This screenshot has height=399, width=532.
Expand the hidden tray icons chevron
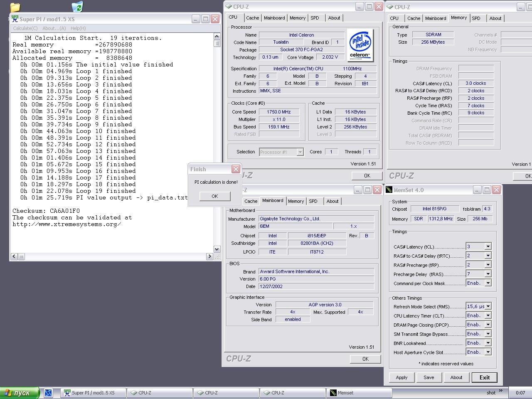click(501, 391)
